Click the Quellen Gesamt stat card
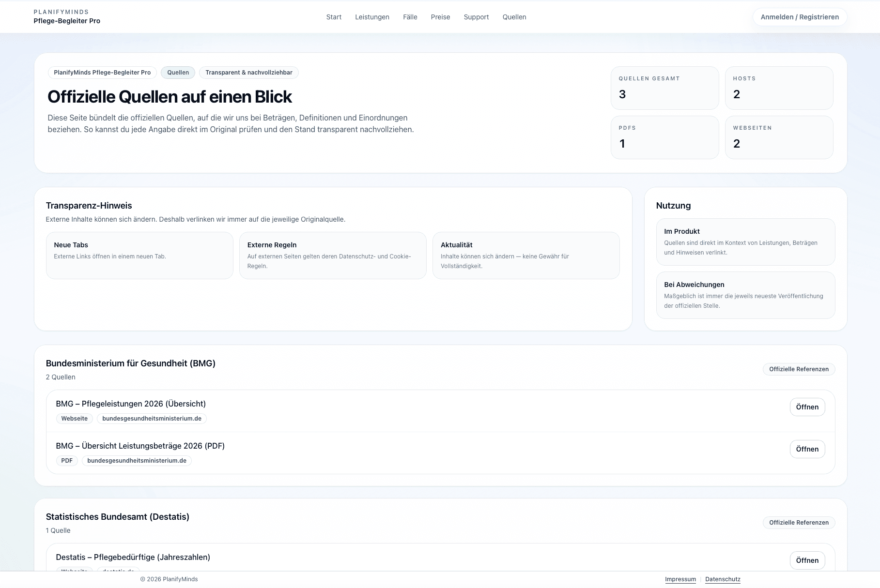This screenshot has height=588, width=880. (x=664, y=88)
